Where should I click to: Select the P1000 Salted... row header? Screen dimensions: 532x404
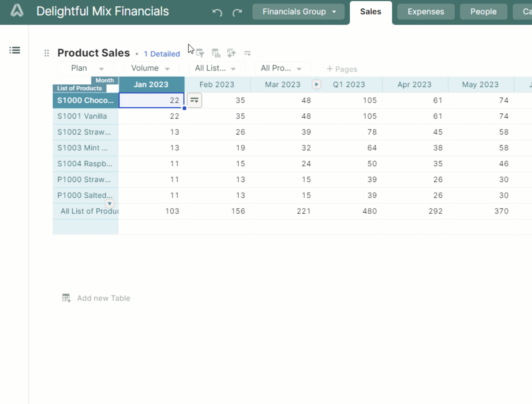click(x=86, y=195)
